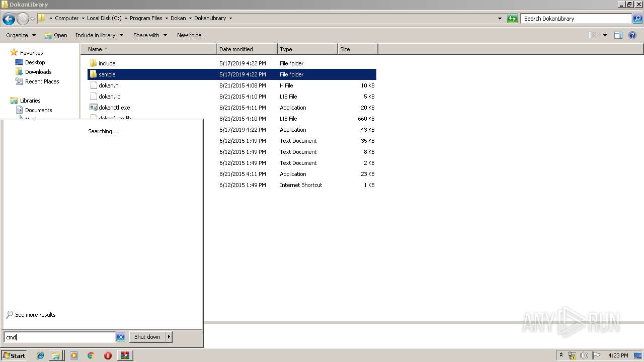
Task: Click Change your view icon
Action: pyautogui.click(x=593, y=35)
